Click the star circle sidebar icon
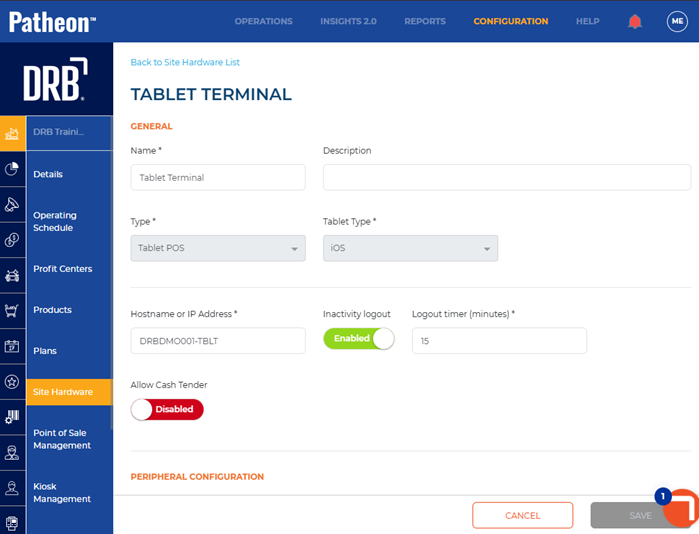The image size is (699, 534). coord(12,382)
